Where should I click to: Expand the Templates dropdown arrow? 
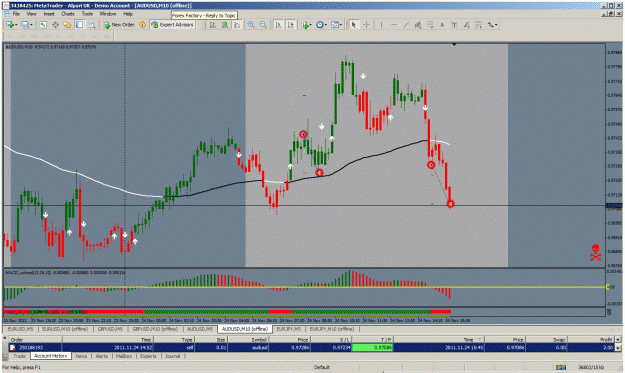pos(341,25)
